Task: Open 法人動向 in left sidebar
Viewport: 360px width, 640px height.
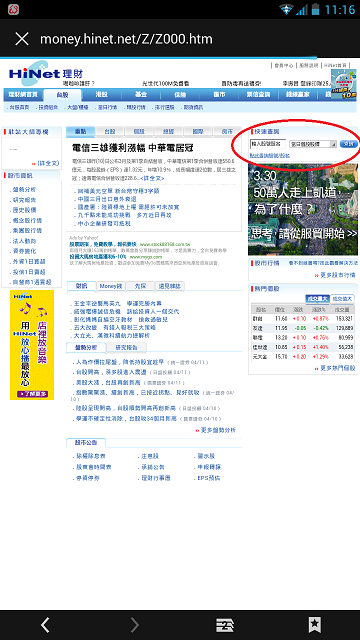Action: [x=24, y=241]
